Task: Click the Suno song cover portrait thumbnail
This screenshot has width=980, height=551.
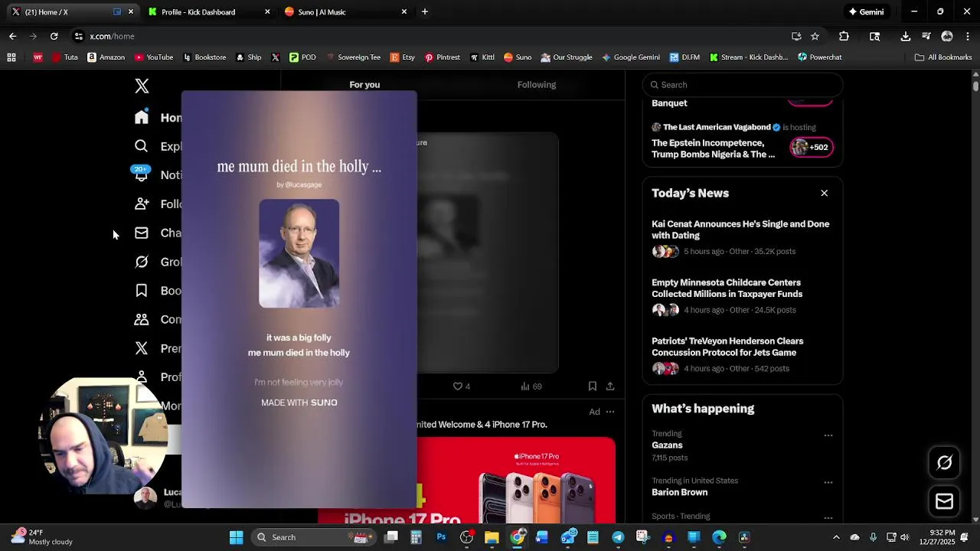Action: tap(299, 253)
